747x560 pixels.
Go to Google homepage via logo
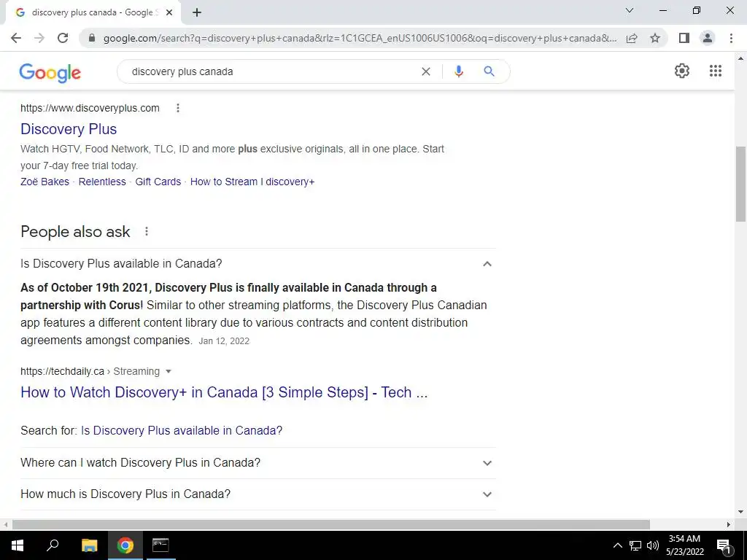tap(50, 73)
